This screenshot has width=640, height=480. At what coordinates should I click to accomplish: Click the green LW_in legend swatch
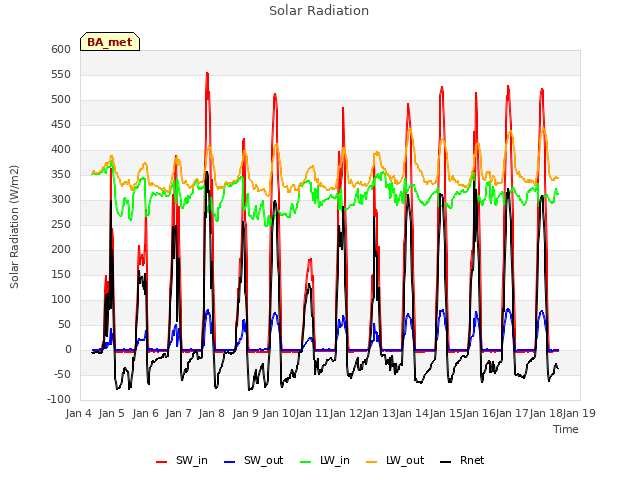[306, 462]
